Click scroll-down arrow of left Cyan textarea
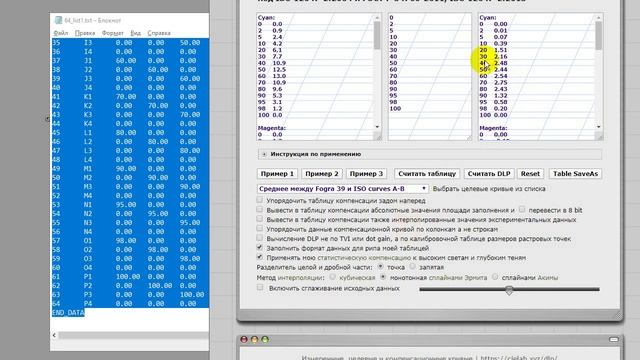Image resolution: width=640 pixels, height=360 pixels. click(x=377, y=127)
